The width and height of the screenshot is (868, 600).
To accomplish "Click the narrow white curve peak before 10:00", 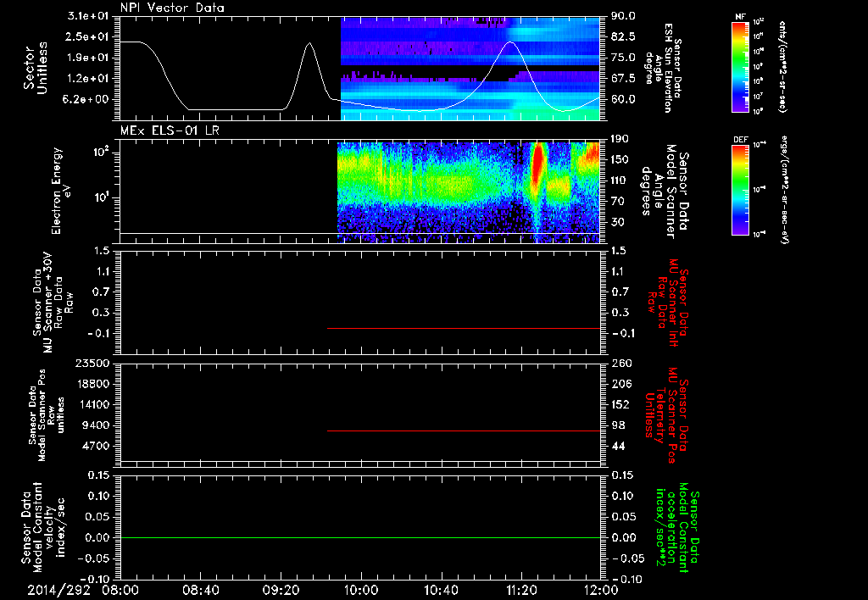I will click(x=310, y=44).
